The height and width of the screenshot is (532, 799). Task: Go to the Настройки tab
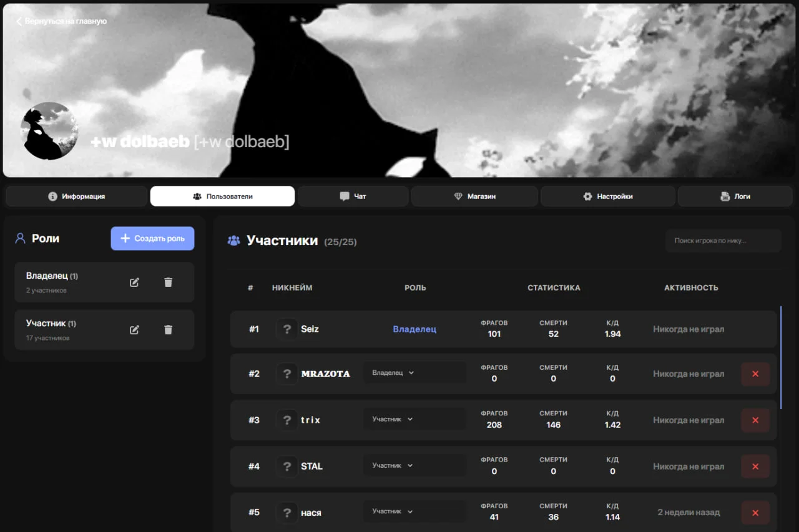(x=608, y=196)
